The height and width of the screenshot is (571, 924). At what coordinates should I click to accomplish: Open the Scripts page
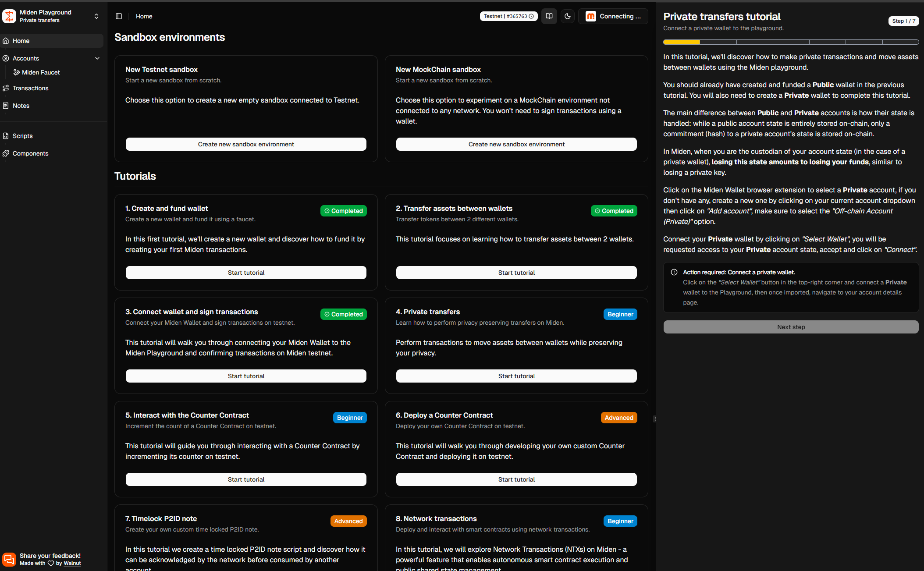pyautogui.click(x=22, y=136)
